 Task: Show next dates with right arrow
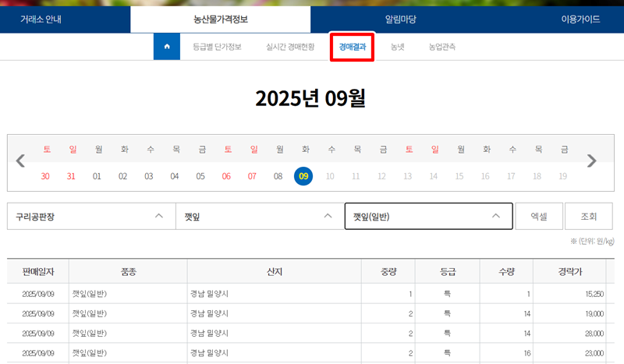click(x=592, y=161)
